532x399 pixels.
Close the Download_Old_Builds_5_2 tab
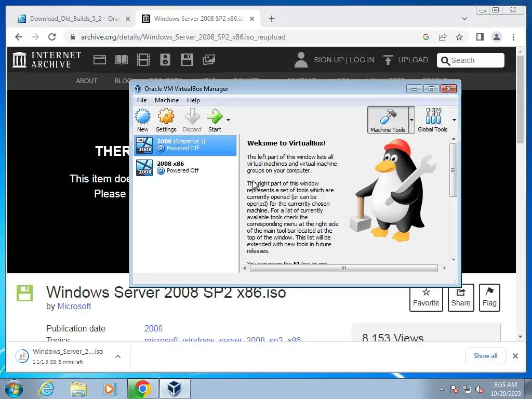click(x=128, y=19)
